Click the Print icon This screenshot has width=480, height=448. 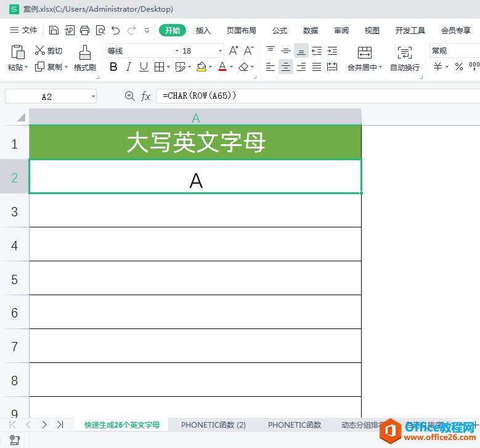85,30
